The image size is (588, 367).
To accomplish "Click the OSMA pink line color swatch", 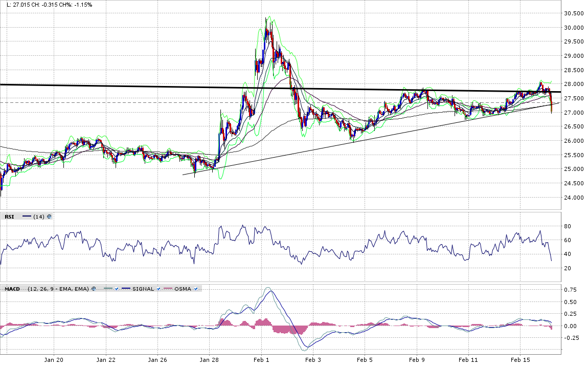I will 167,289.
